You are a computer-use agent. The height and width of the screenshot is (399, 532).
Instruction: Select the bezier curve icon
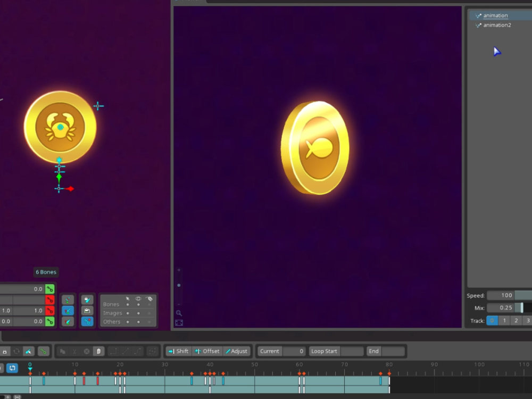[x=137, y=352]
